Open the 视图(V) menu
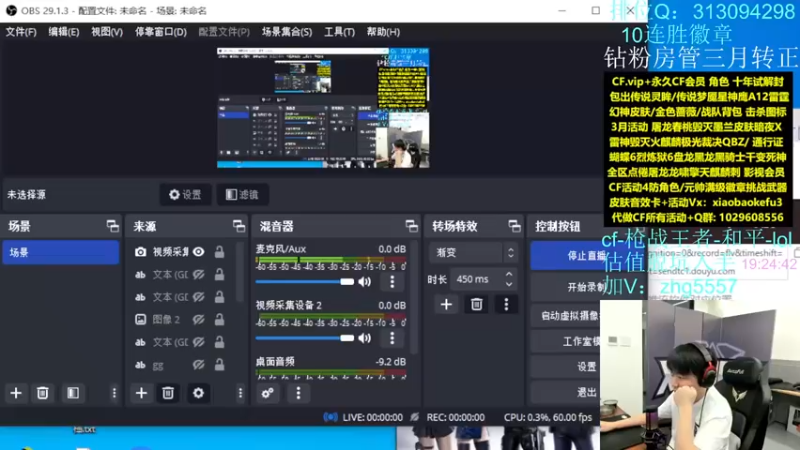 coord(107,32)
